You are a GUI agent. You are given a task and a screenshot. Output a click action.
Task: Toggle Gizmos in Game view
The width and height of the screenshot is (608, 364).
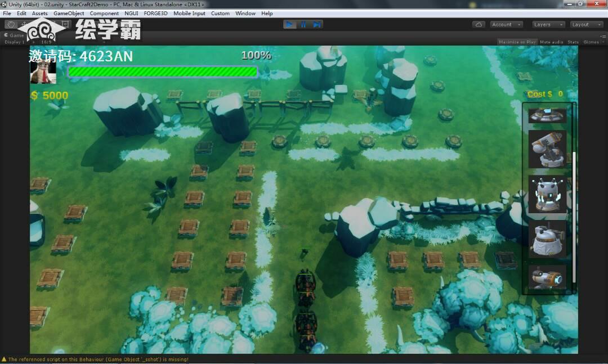tap(591, 42)
